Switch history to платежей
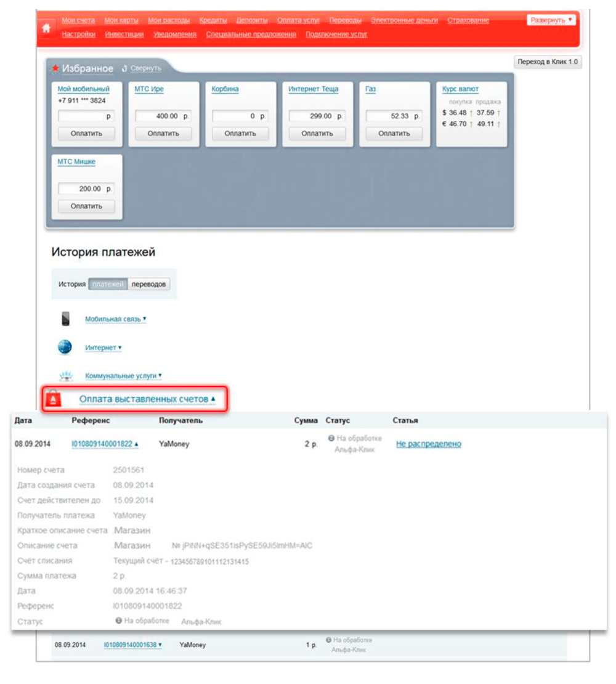The height and width of the screenshot is (684, 616). click(108, 284)
